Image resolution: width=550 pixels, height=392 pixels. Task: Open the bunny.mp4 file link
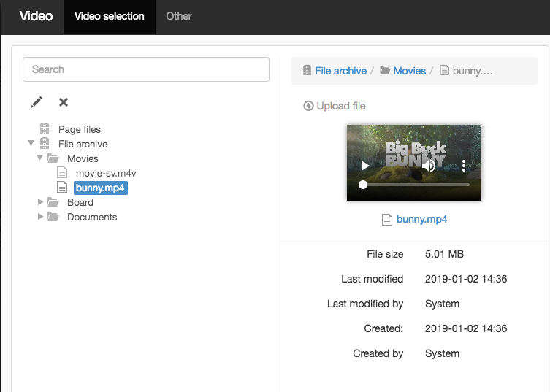point(422,220)
